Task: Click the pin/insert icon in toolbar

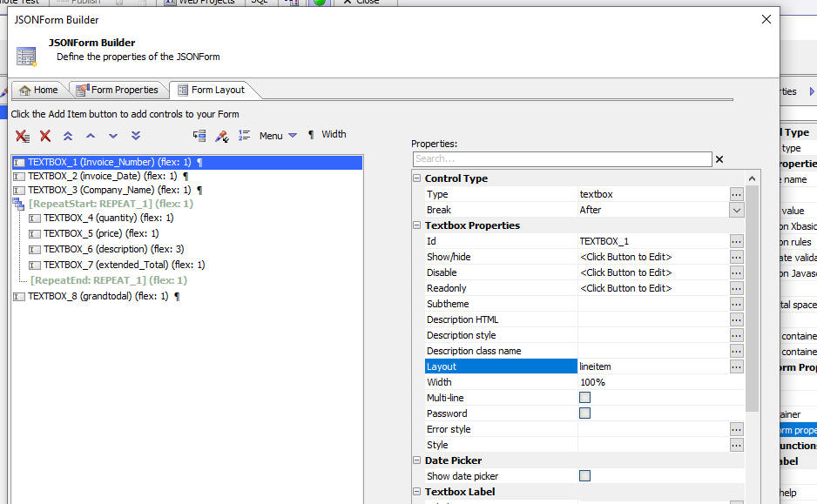Action: tap(222, 136)
